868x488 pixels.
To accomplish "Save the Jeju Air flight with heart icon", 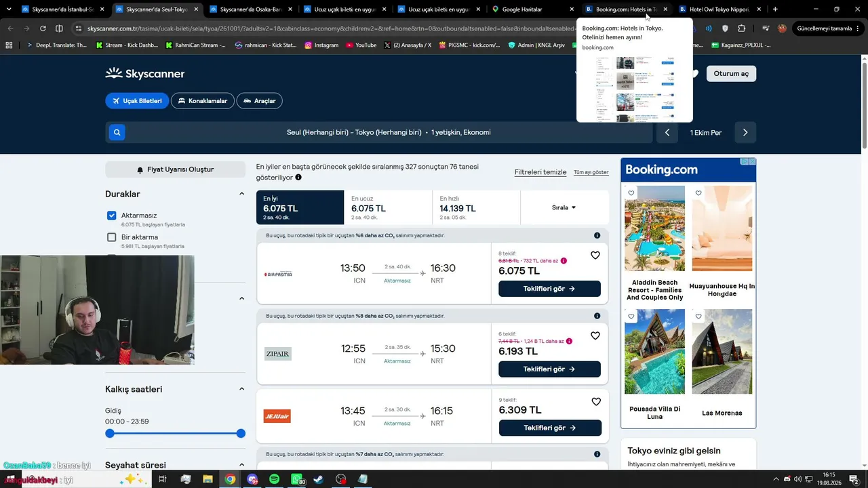I will point(596,402).
